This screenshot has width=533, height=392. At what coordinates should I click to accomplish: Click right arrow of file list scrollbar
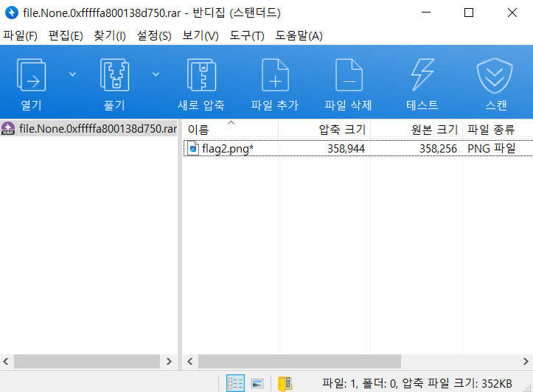[x=526, y=362]
